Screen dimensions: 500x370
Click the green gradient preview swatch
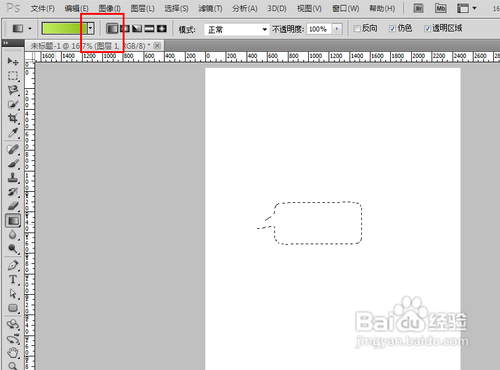click(x=65, y=29)
